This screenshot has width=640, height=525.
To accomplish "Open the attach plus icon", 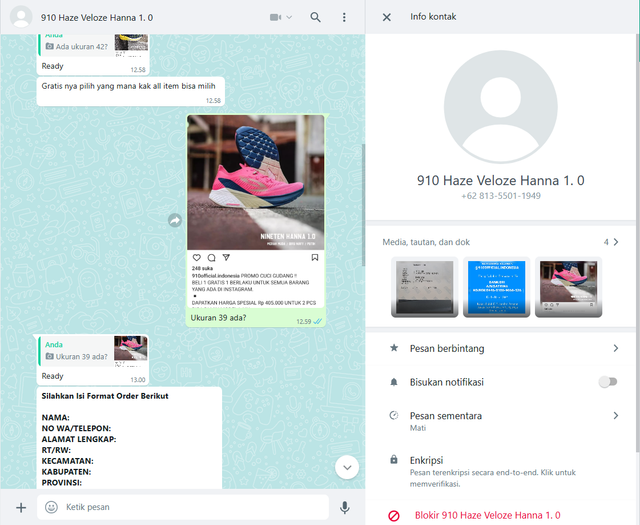I will click(21, 507).
